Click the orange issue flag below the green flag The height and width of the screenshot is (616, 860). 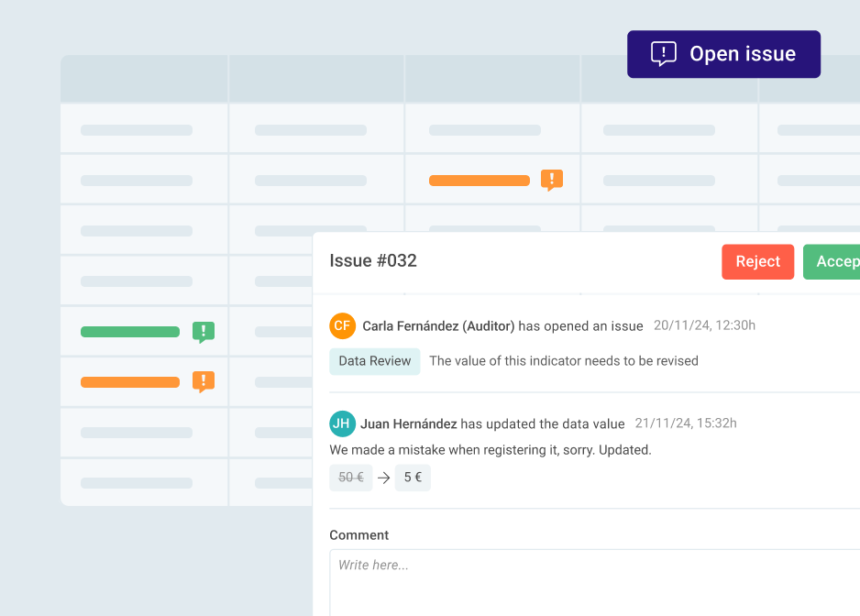pyautogui.click(x=204, y=381)
